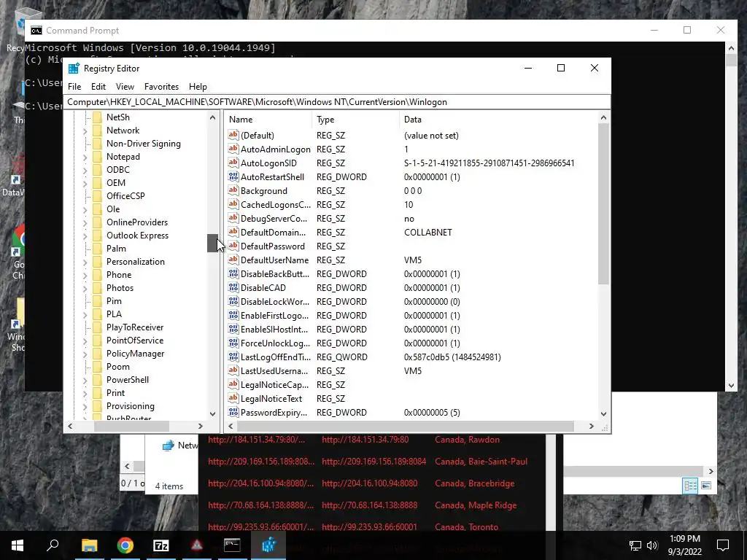Click the registry path address bar
747x560 pixels.
pyautogui.click(x=337, y=102)
